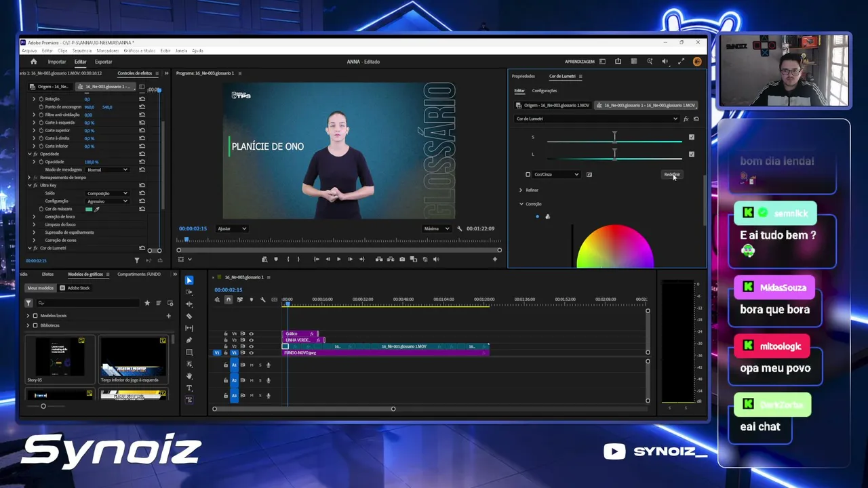This screenshot has width=868, height=488.
Task: Hide the V4 video track
Action: click(x=251, y=333)
